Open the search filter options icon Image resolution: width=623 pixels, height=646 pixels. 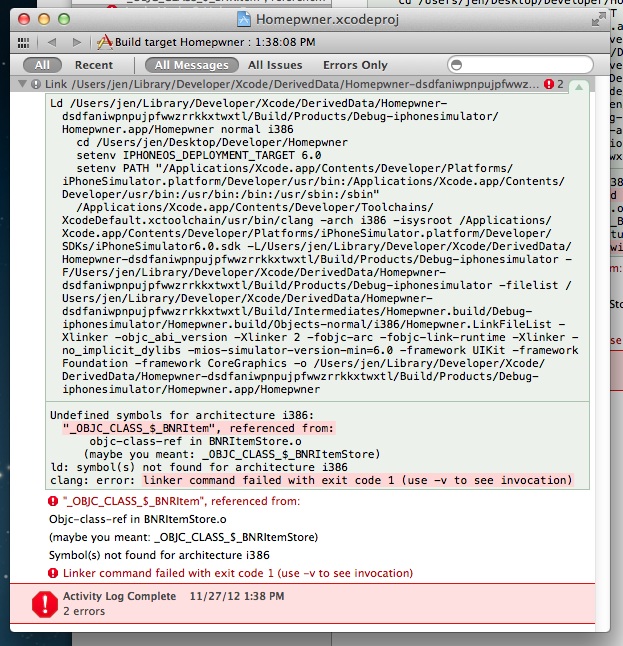coord(457,65)
